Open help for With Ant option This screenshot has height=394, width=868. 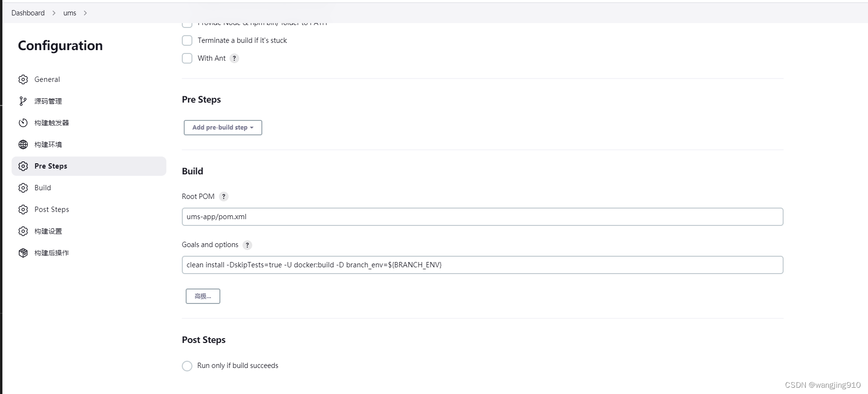[x=234, y=58]
